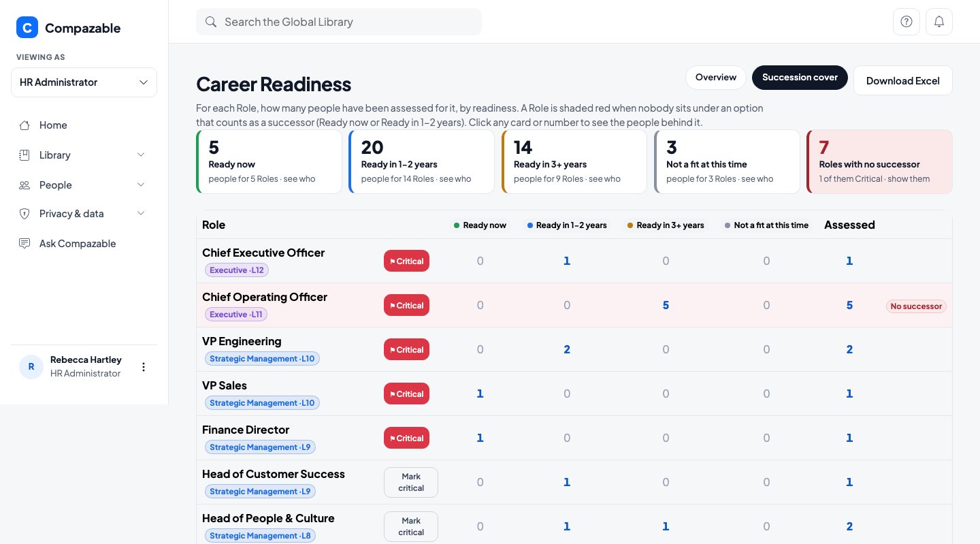Click the Home house icon
This screenshot has width=980, height=544.
pos(24,125)
